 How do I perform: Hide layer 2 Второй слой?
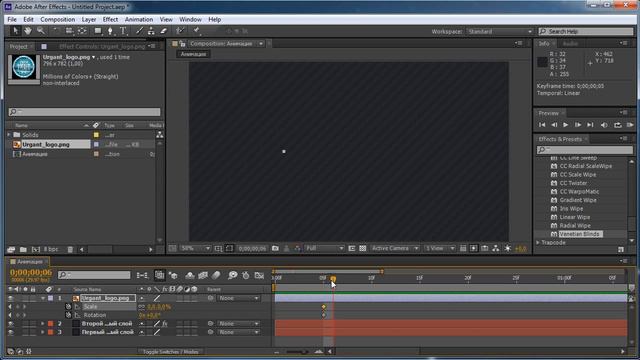tap(11, 324)
